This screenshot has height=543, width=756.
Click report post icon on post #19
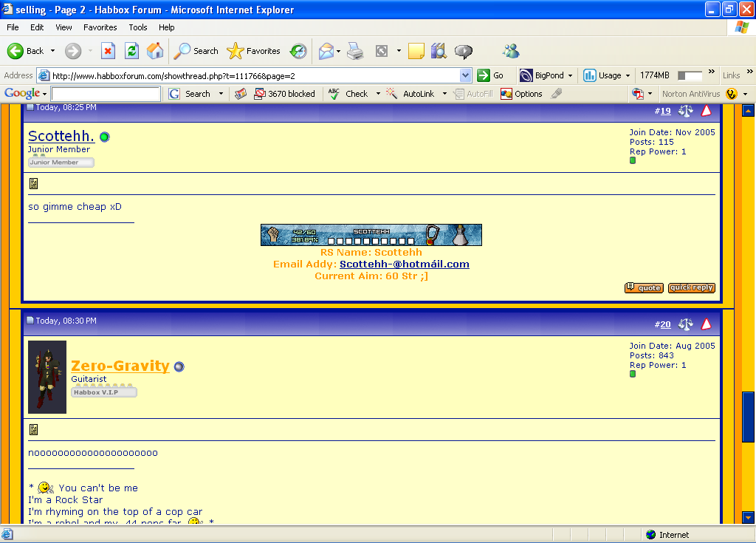pos(707,111)
